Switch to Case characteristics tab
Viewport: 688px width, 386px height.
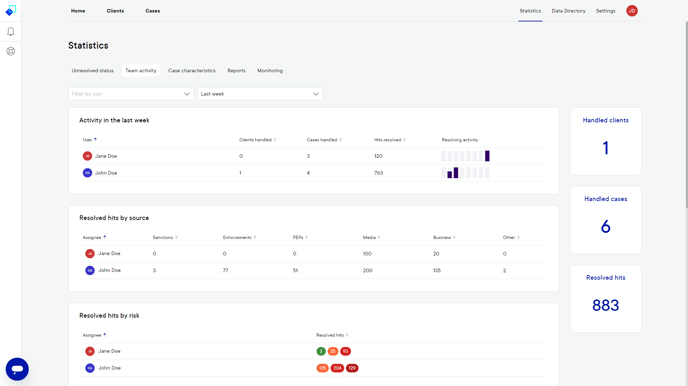(192, 71)
